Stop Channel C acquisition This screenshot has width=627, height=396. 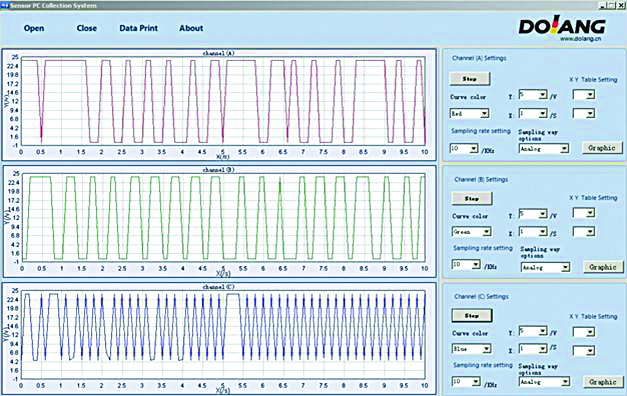[472, 316]
